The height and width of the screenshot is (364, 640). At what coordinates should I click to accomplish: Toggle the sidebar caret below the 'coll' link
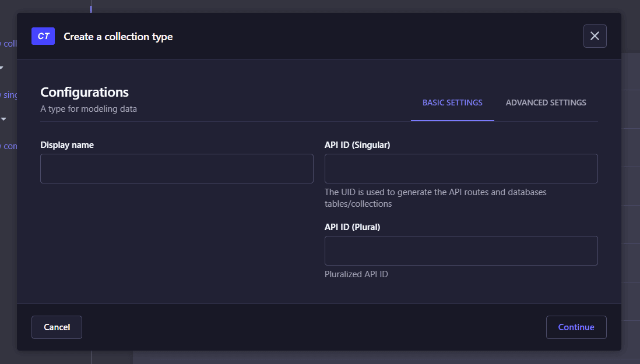[x=2, y=68]
